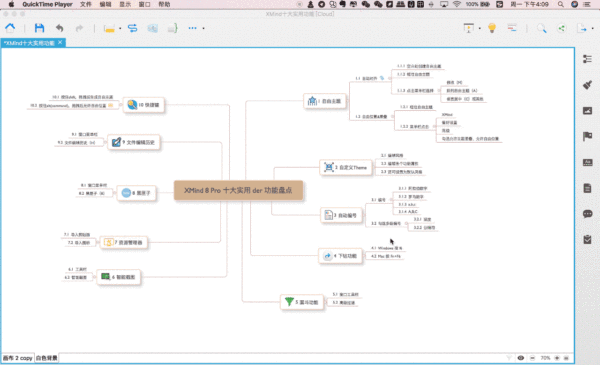Export the map with the export icon
This screenshot has width=600, height=365.
582,28
